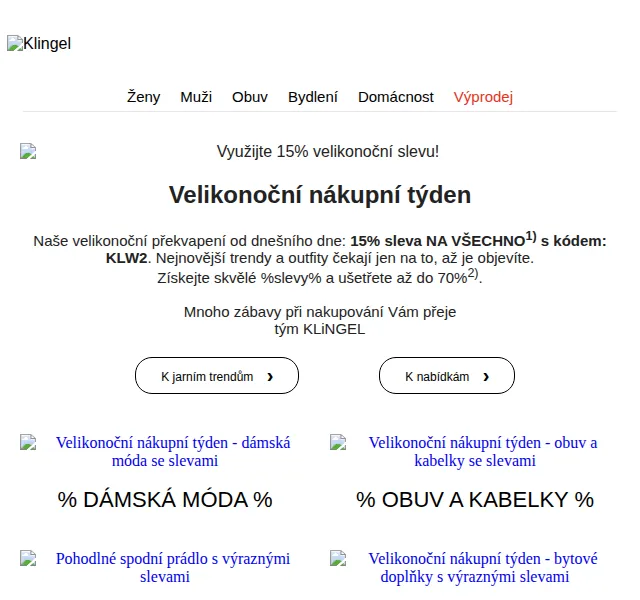Go to the Obuv category

click(x=250, y=97)
